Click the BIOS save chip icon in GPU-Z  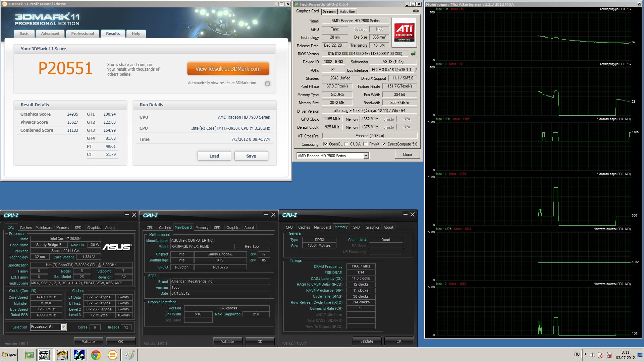(x=413, y=53)
